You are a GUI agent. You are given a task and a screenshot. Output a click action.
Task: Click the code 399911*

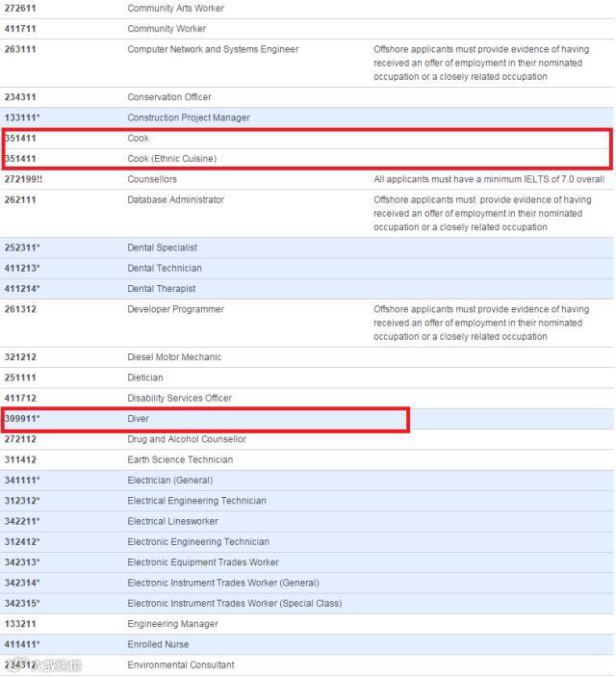coord(22,419)
